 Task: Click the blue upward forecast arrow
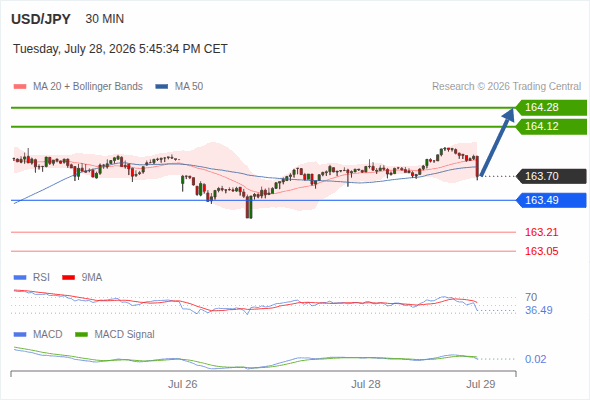pyautogui.click(x=497, y=142)
